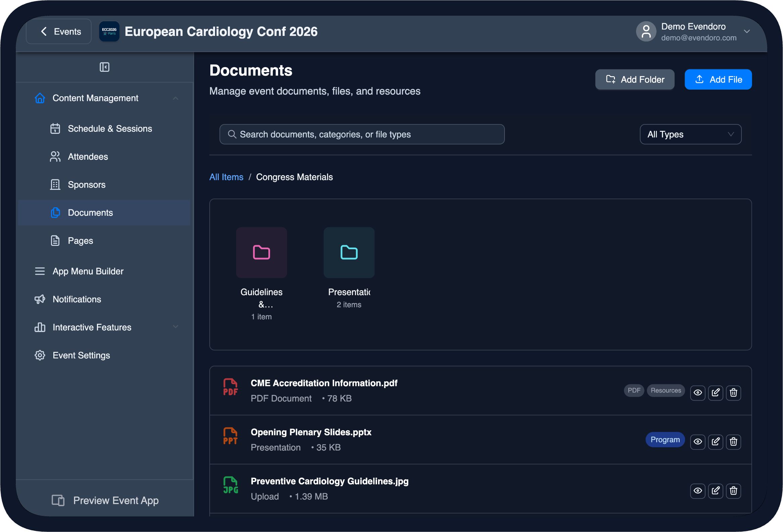
Task: Click the Sponsors building icon
Action: 55,184
